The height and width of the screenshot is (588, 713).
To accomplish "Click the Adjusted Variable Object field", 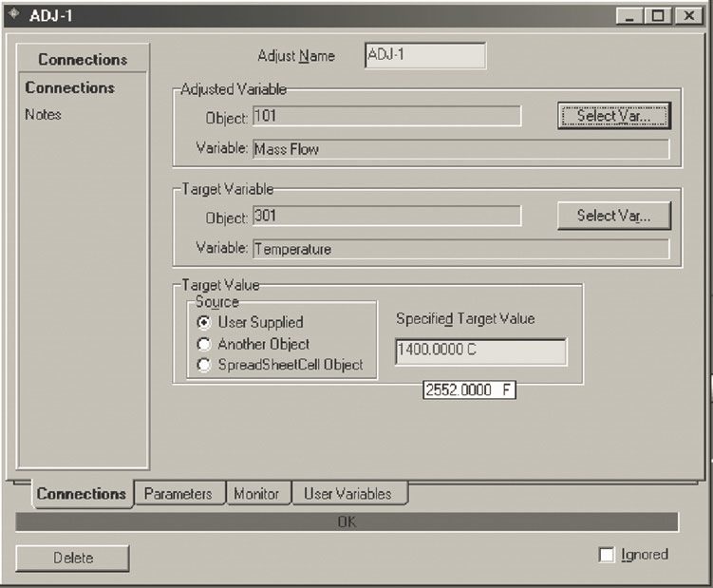I will click(386, 116).
